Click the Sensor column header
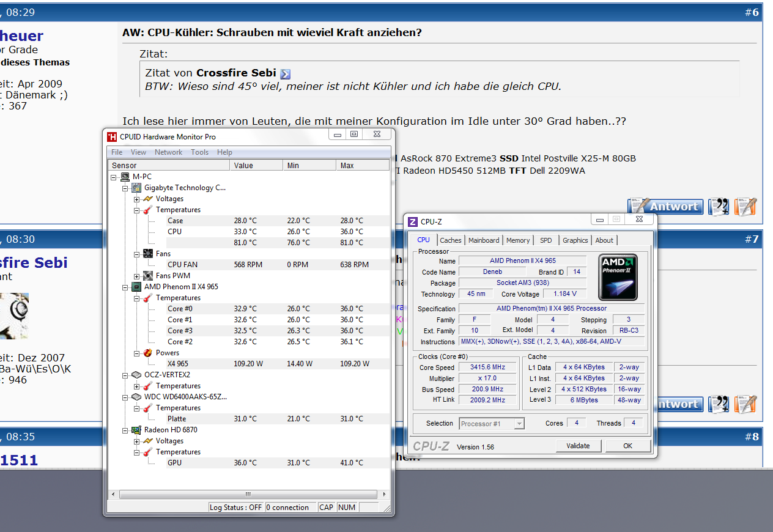 (x=169, y=165)
